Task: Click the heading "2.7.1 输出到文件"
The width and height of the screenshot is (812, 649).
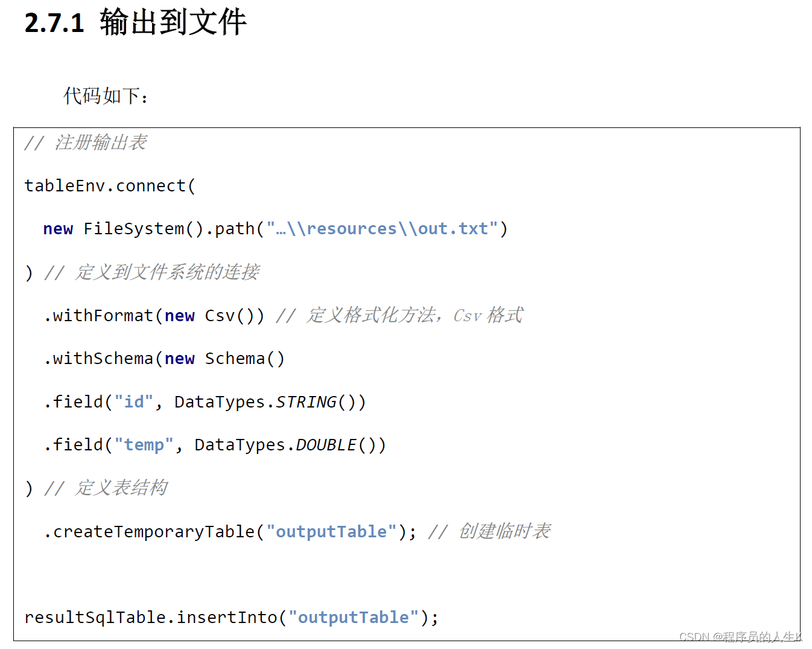Action: (x=135, y=22)
